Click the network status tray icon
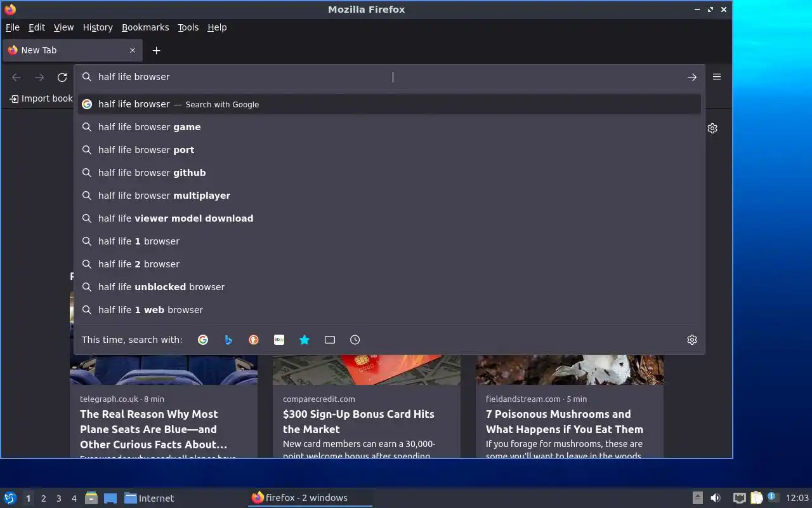 (x=739, y=498)
